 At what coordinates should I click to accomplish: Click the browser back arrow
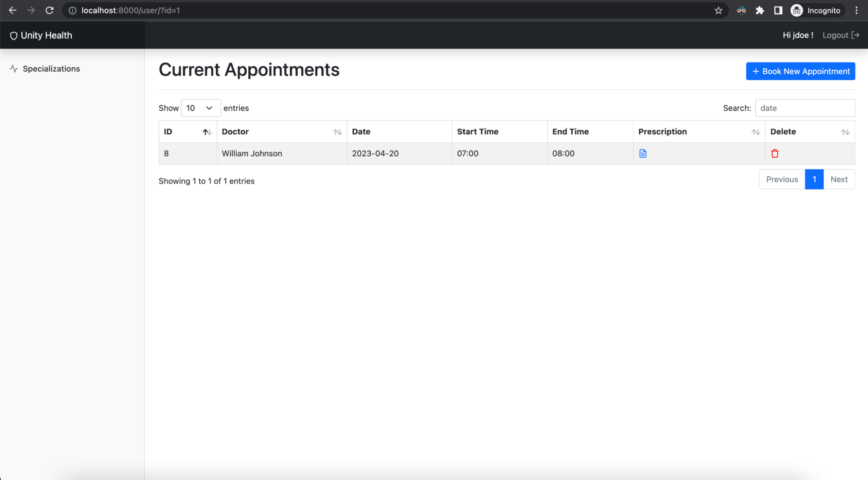point(13,10)
